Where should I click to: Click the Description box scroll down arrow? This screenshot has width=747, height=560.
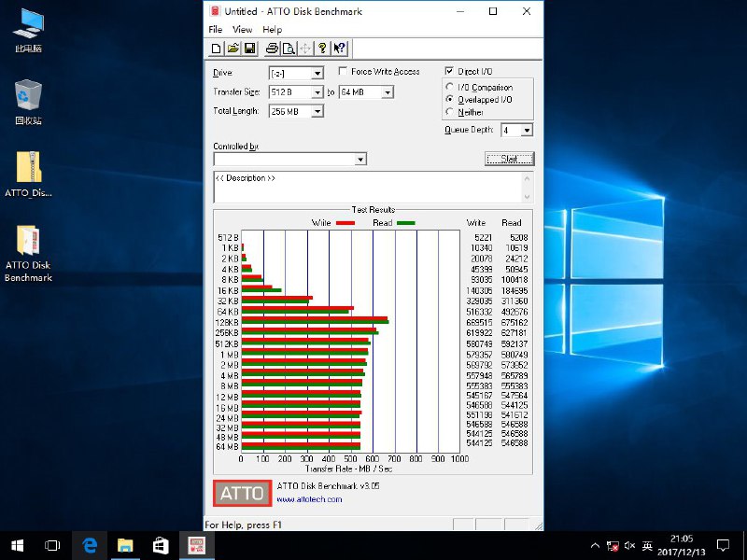click(527, 197)
